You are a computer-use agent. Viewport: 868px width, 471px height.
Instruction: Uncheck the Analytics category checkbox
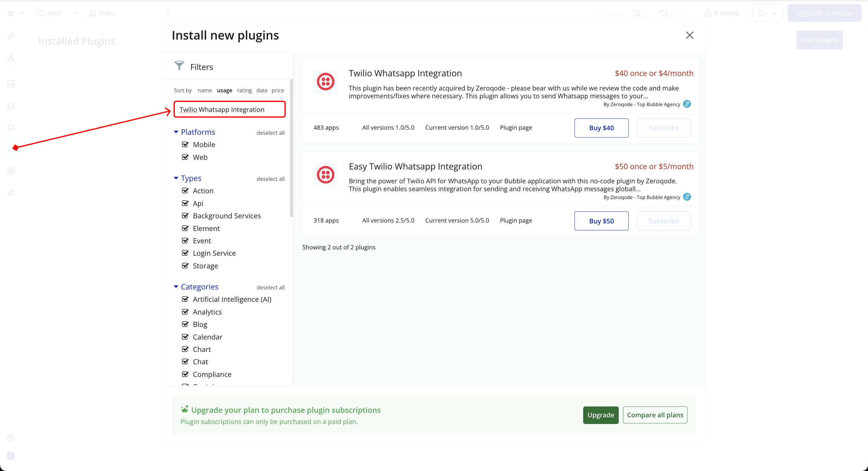[185, 312]
